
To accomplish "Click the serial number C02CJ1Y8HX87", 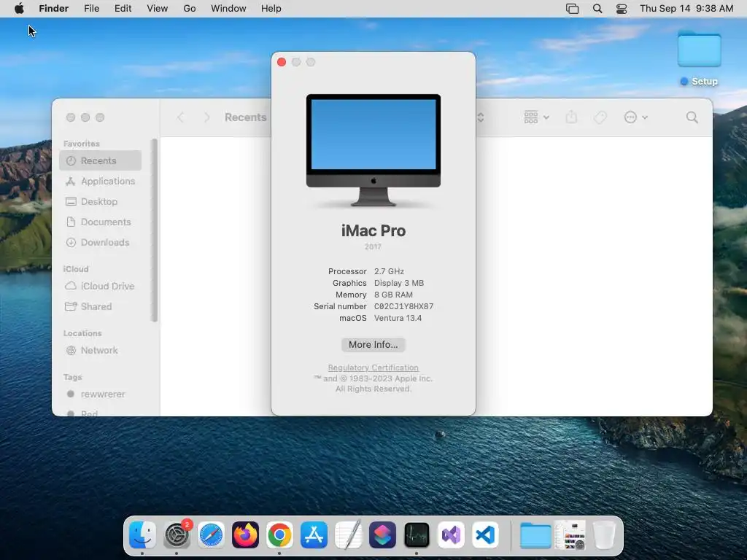I will pyautogui.click(x=403, y=306).
